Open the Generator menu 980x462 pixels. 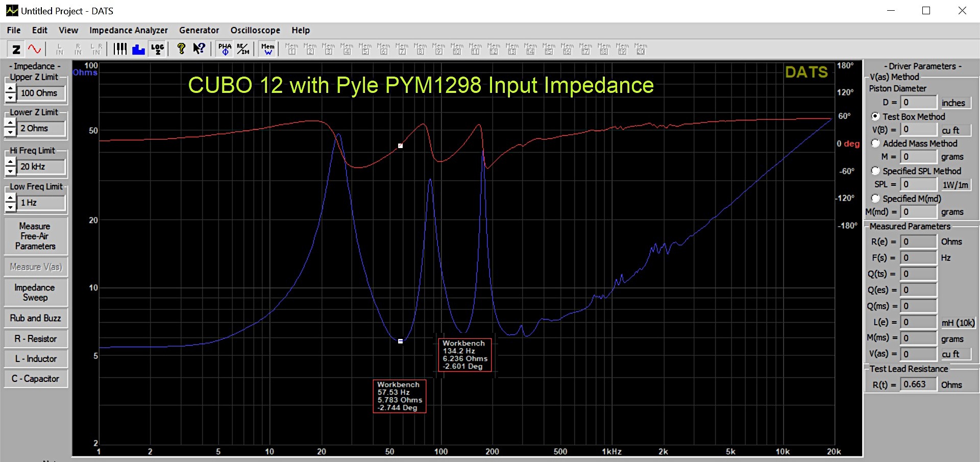pos(199,30)
